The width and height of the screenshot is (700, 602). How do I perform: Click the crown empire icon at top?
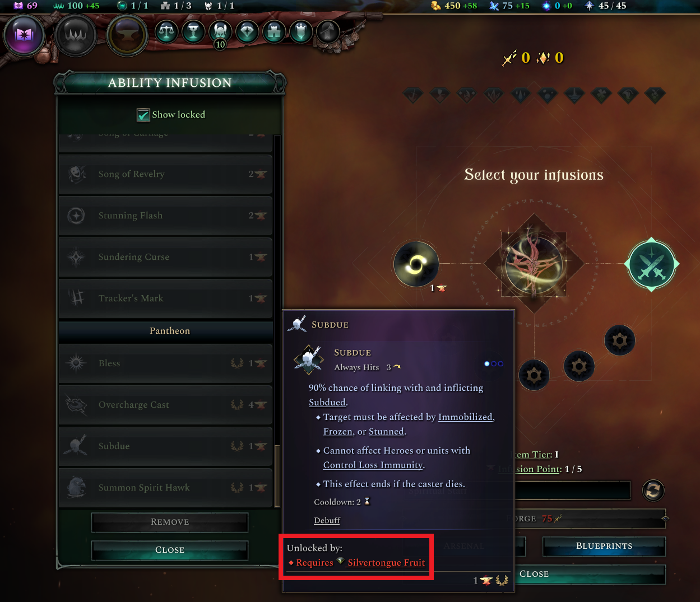click(75, 35)
